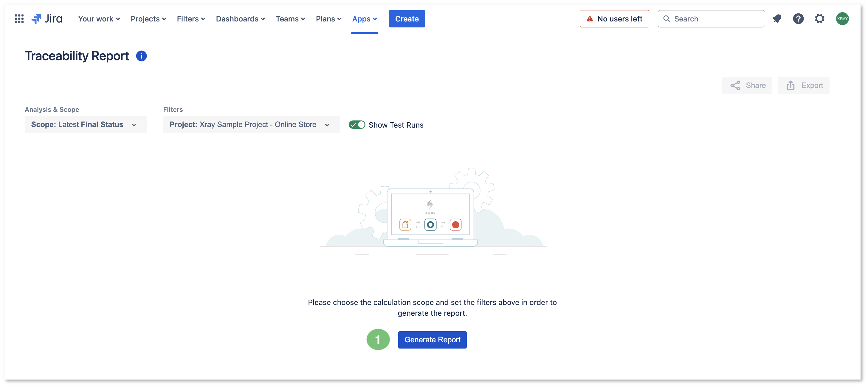Open the Apps menu

tap(364, 19)
